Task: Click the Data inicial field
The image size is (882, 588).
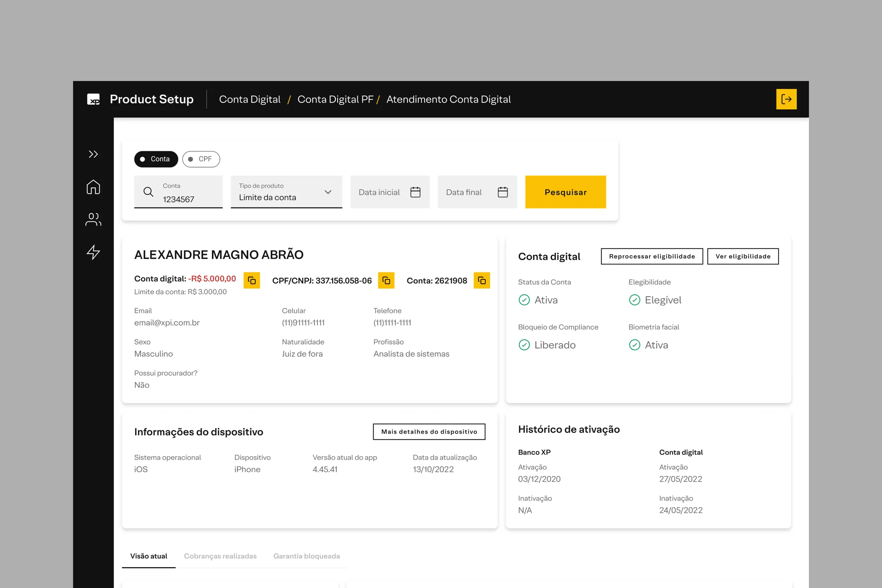Action: (390, 192)
